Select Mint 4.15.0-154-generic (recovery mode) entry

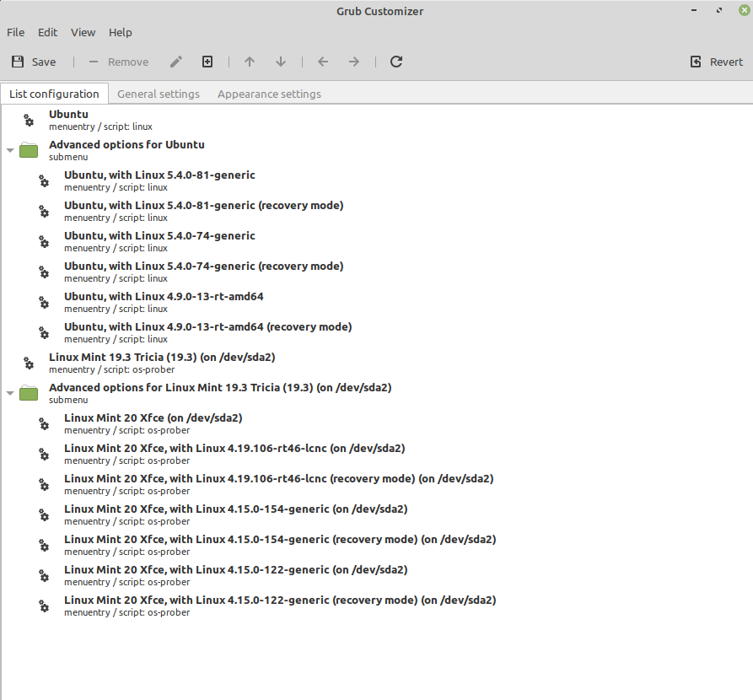tap(376, 545)
